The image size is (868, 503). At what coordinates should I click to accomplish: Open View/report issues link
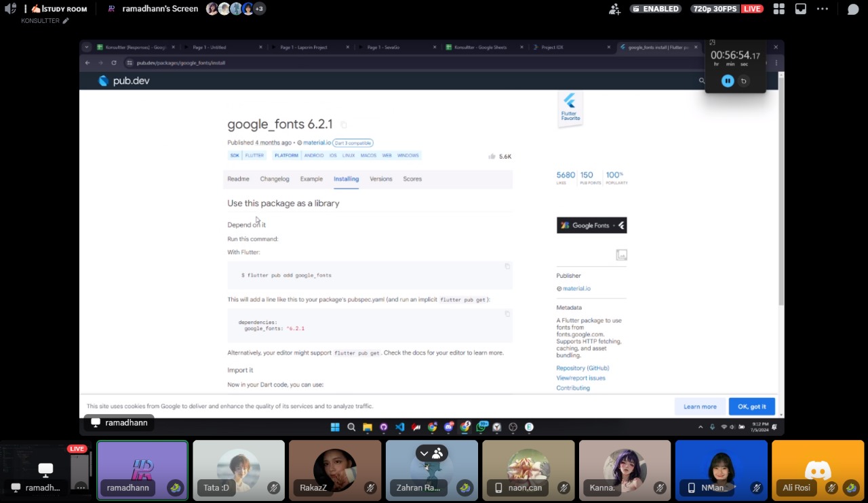(x=581, y=378)
